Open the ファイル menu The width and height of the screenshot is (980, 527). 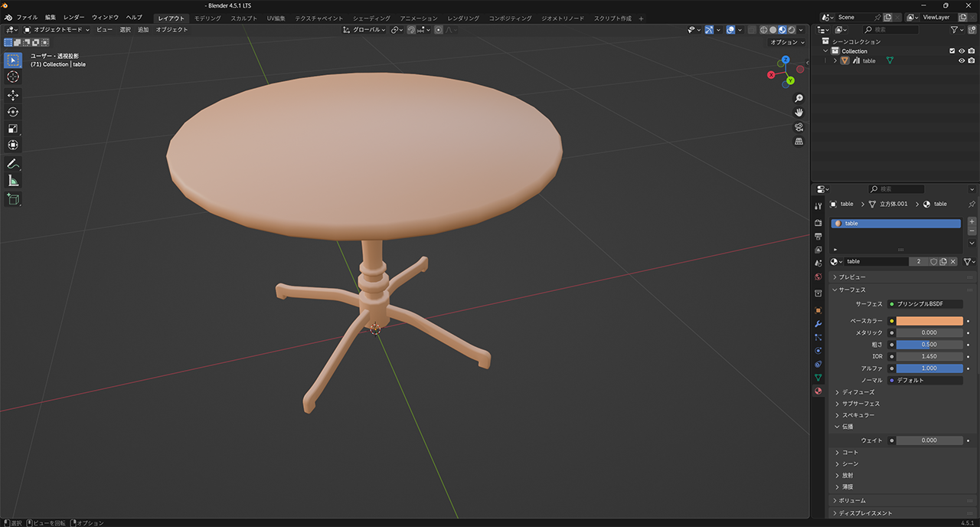27,18
